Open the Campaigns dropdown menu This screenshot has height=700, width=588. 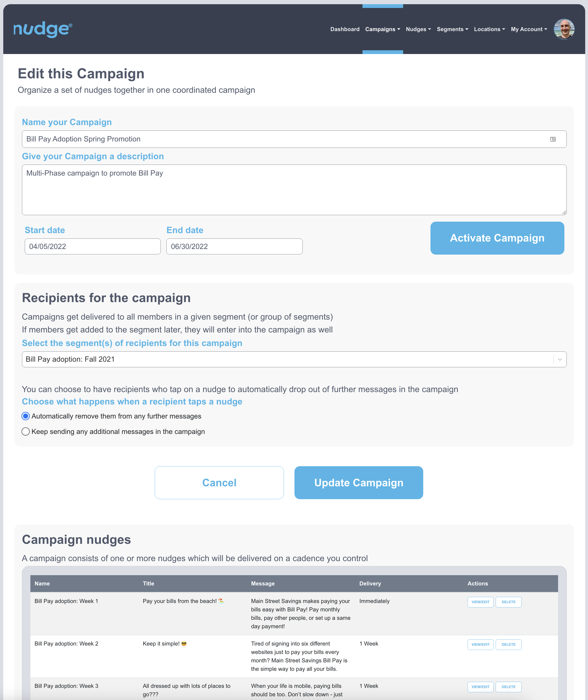[383, 29]
